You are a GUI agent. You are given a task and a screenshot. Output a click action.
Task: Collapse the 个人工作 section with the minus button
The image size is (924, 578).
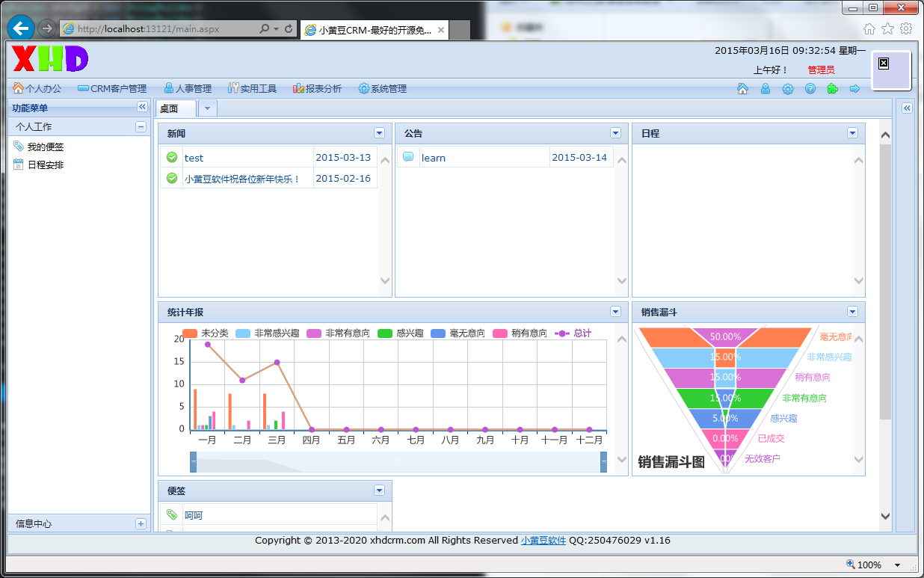tap(141, 127)
